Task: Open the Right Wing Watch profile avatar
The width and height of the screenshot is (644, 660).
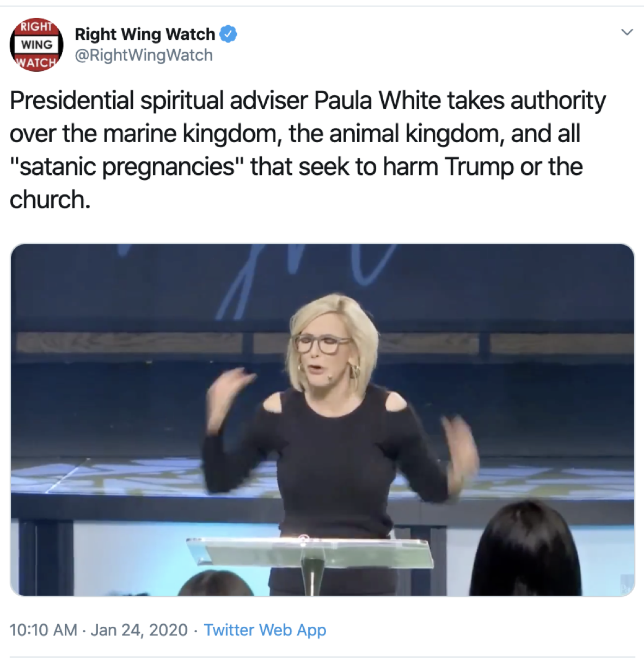Action: 36,45
